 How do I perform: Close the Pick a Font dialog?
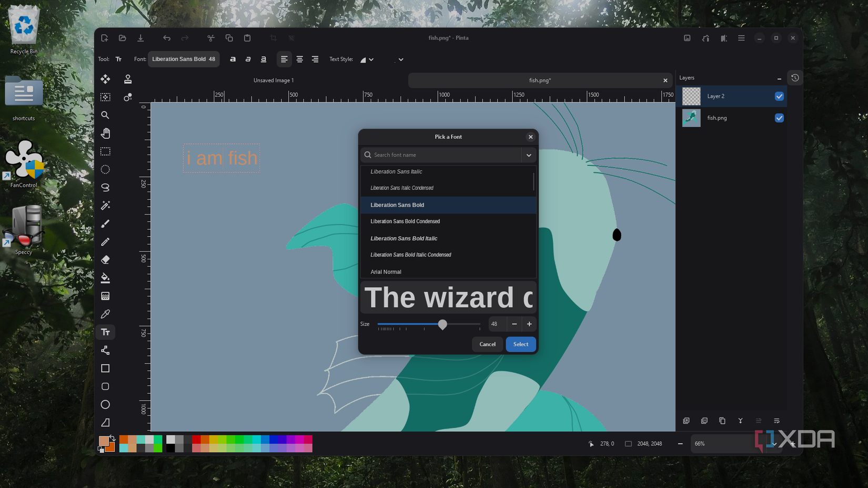point(530,137)
